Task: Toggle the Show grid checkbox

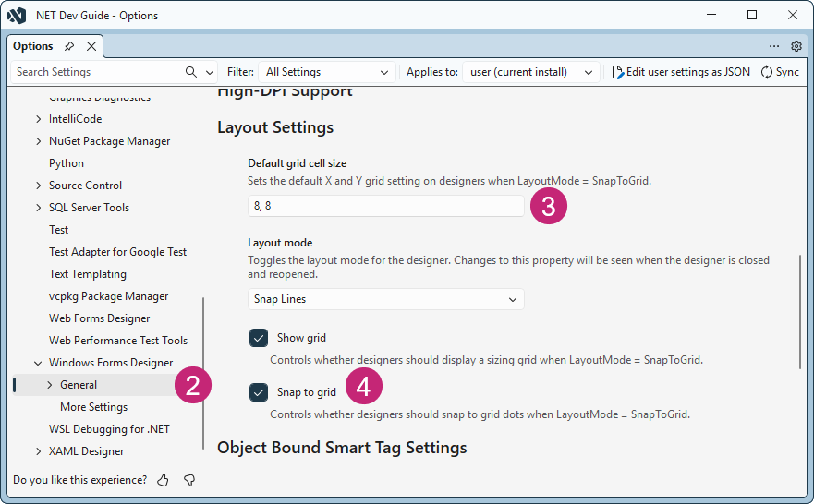Action: tap(259, 338)
